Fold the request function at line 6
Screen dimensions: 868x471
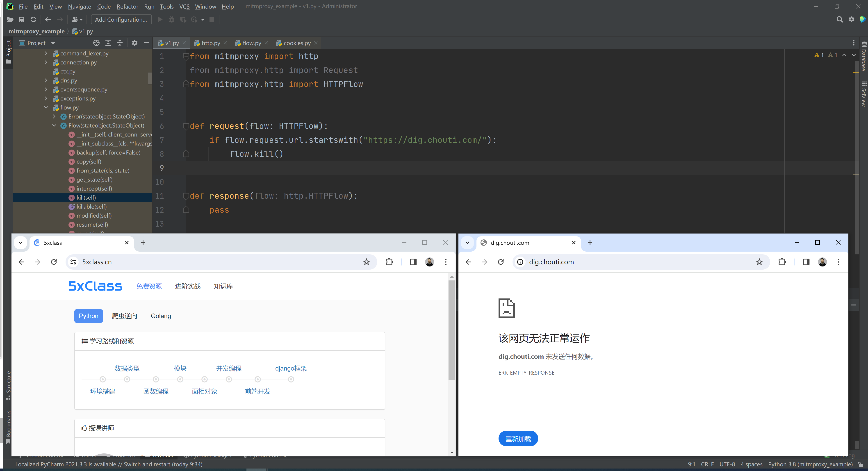[186, 126]
